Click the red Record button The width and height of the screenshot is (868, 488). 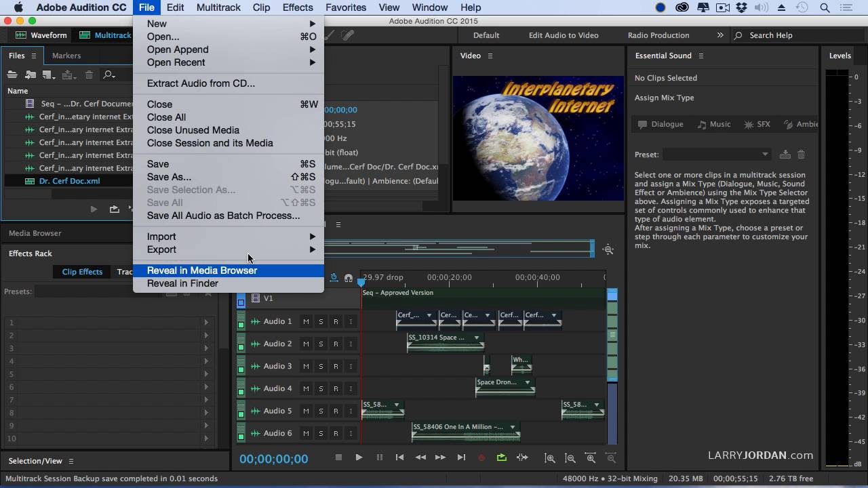(481, 457)
